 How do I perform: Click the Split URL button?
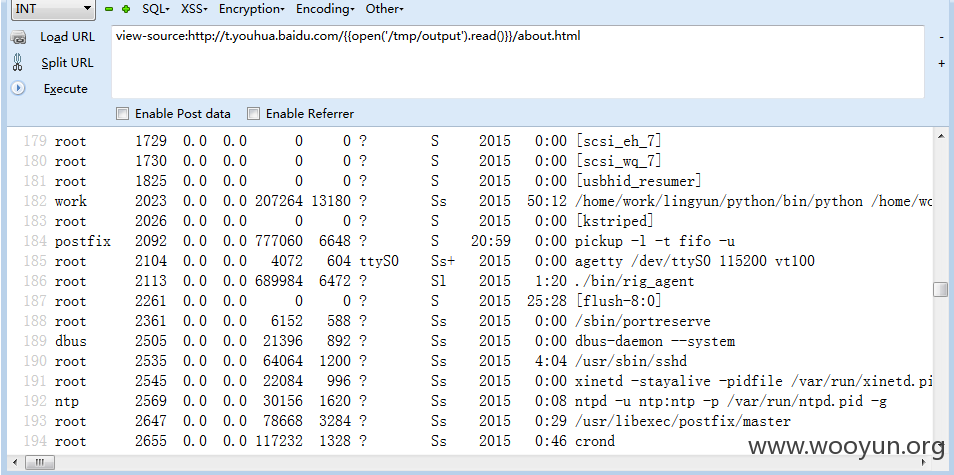(68, 63)
